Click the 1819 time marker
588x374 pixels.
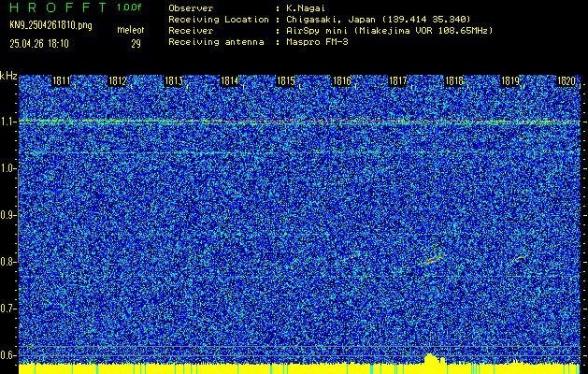(x=510, y=81)
